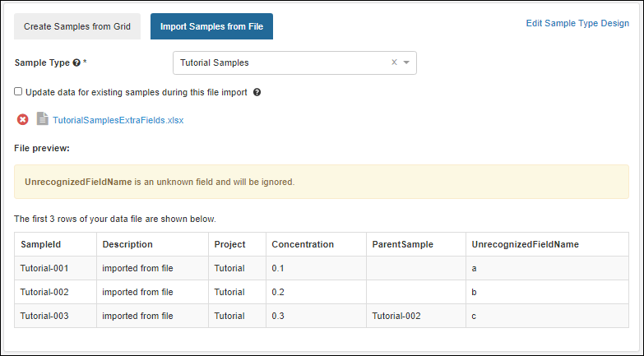Switch to Create Samples from Grid tab
The height and width of the screenshot is (356, 644).
[x=77, y=26]
